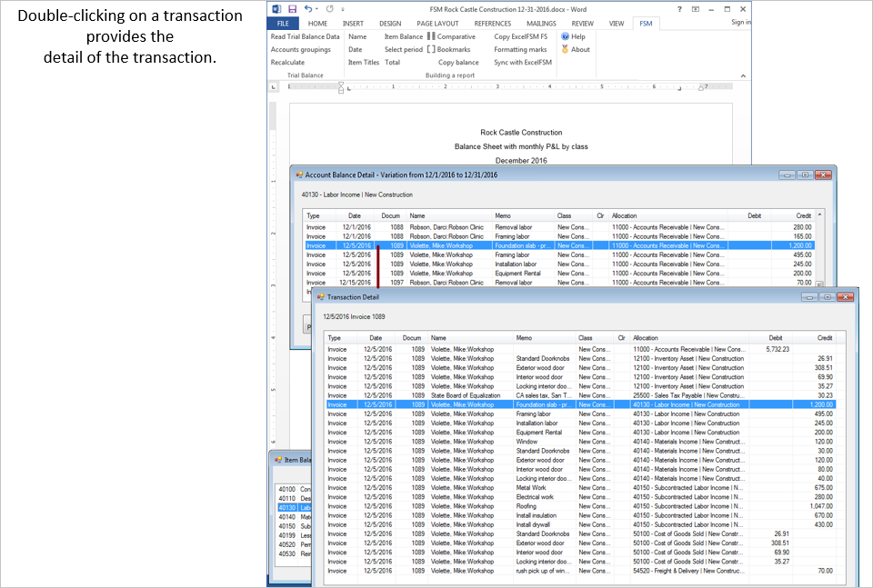Select account 40199 in Item Balance window
Image resolution: width=873 pixels, height=588 pixels.
[x=295, y=535]
